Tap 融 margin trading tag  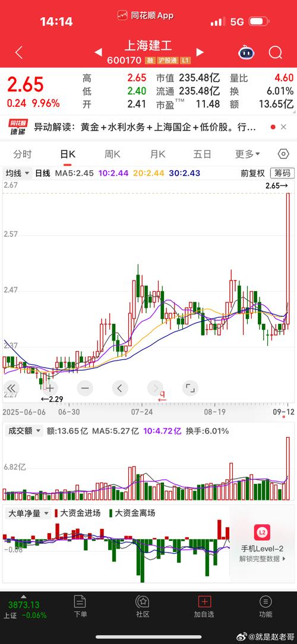150,61
